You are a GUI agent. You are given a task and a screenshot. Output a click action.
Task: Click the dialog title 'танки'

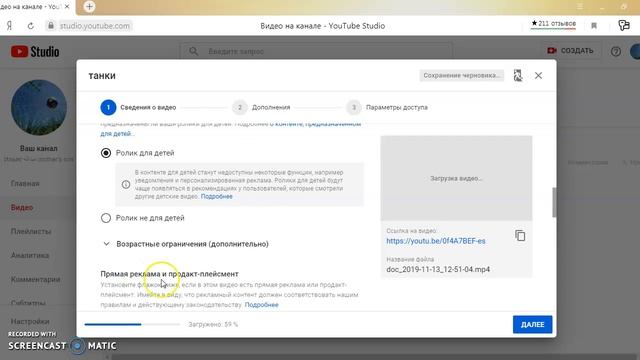point(102,76)
